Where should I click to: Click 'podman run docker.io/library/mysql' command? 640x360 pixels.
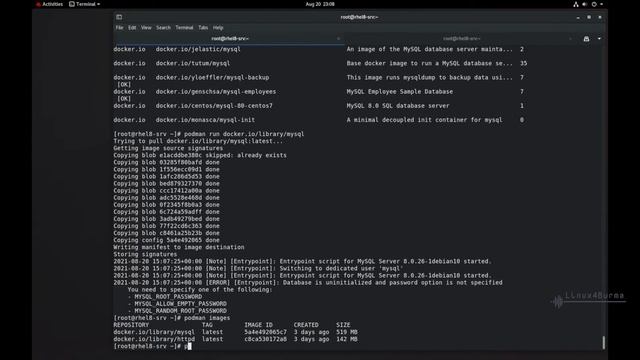pyautogui.click(x=244, y=134)
